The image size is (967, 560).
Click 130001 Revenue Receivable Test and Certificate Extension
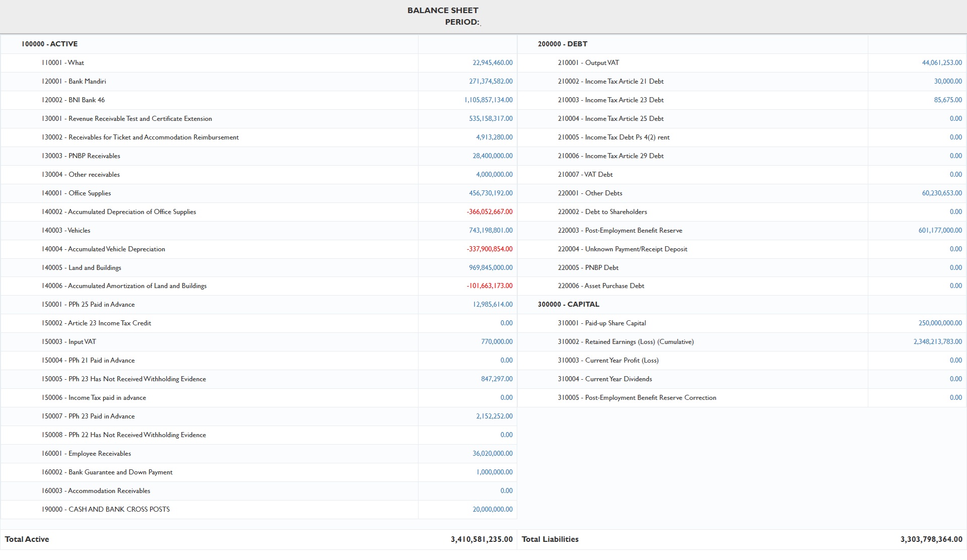point(127,119)
